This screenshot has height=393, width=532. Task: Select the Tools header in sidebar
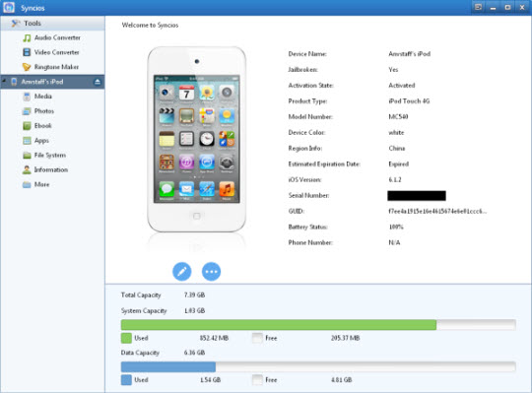[52, 23]
